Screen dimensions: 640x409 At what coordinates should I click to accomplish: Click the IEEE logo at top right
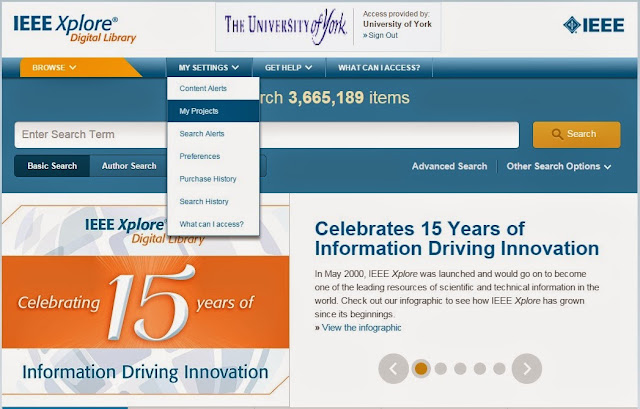[x=593, y=25]
